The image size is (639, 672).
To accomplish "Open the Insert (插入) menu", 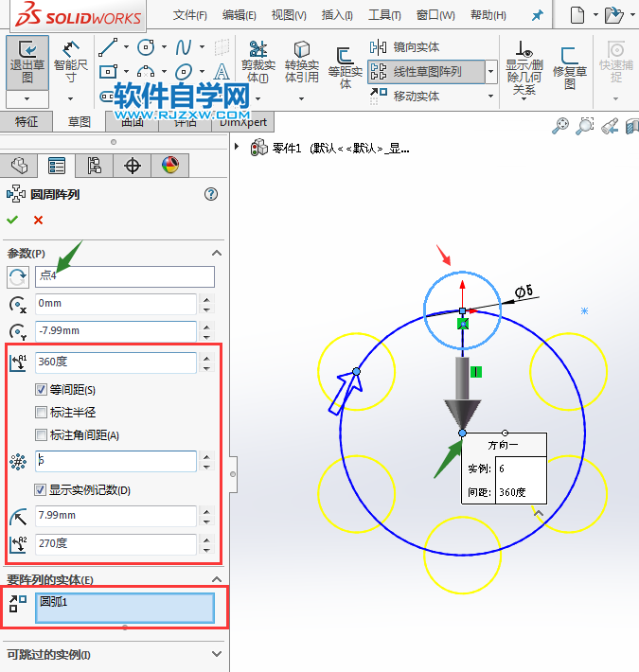I will click(337, 16).
